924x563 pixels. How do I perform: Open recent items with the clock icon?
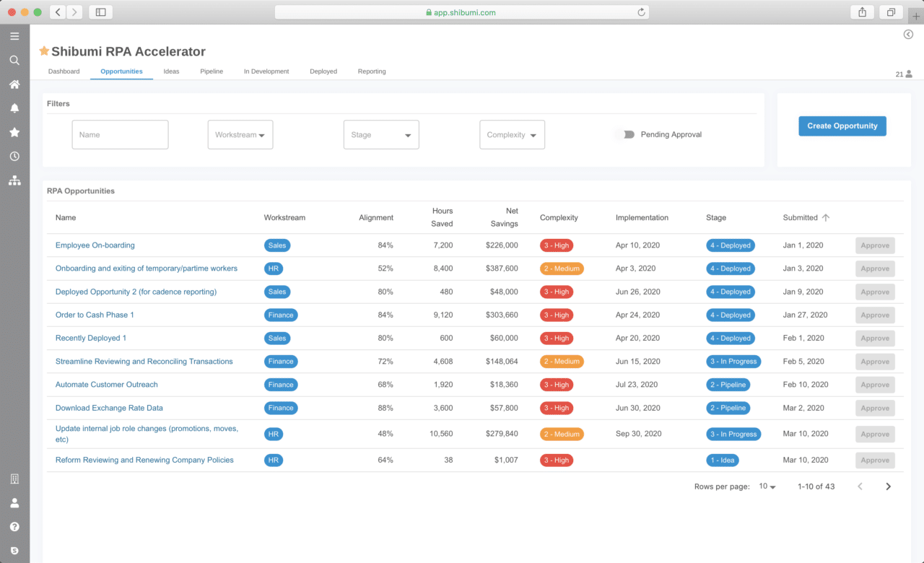point(14,156)
